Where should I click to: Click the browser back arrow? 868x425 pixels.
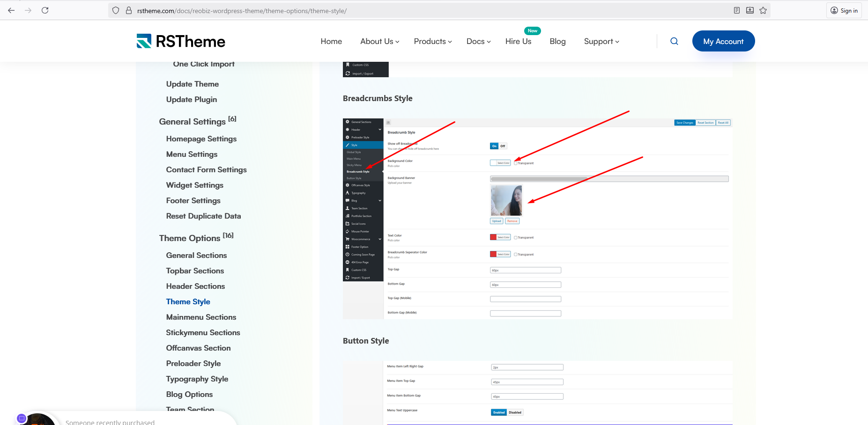(11, 10)
